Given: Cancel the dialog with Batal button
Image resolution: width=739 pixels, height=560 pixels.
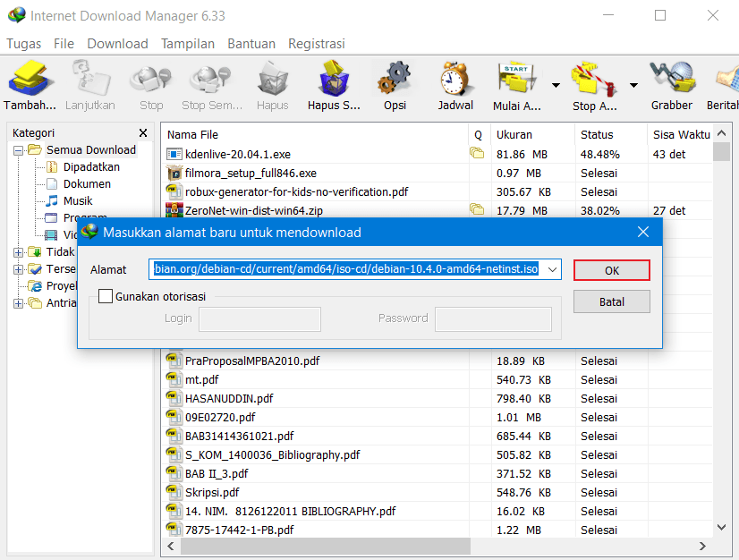Looking at the screenshot, I should 612,301.
